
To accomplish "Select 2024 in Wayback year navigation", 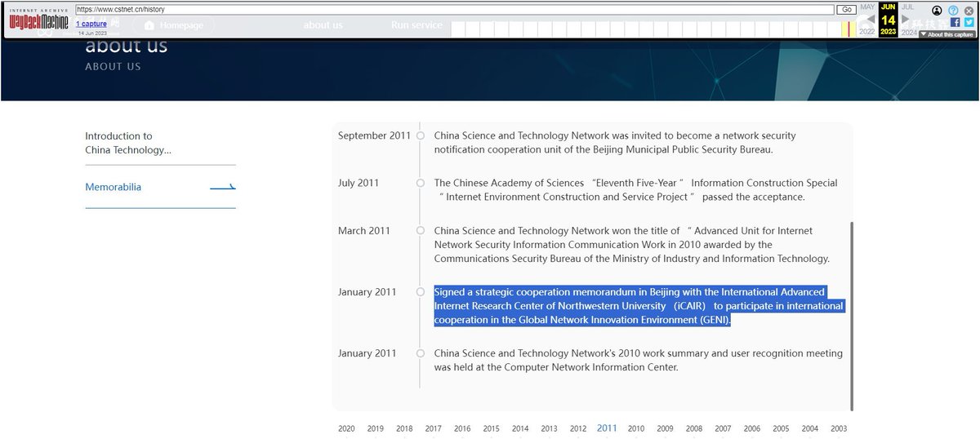I will pyautogui.click(x=908, y=32).
